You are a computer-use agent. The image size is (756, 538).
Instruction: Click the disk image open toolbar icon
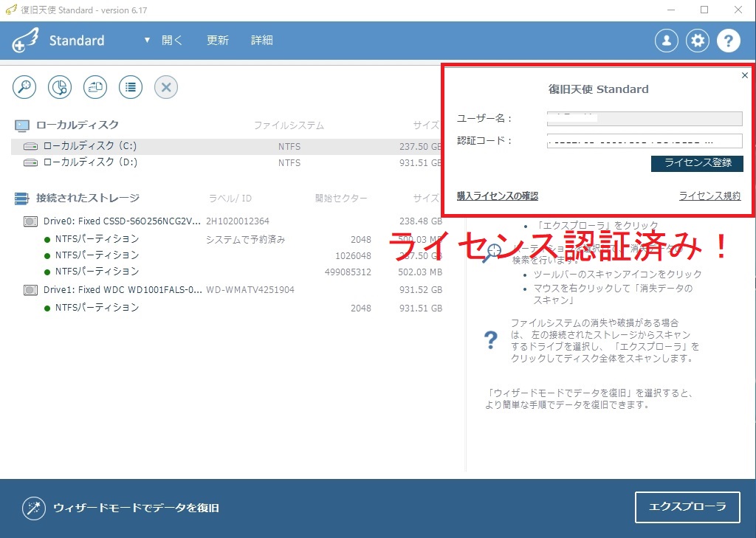pos(95,87)
